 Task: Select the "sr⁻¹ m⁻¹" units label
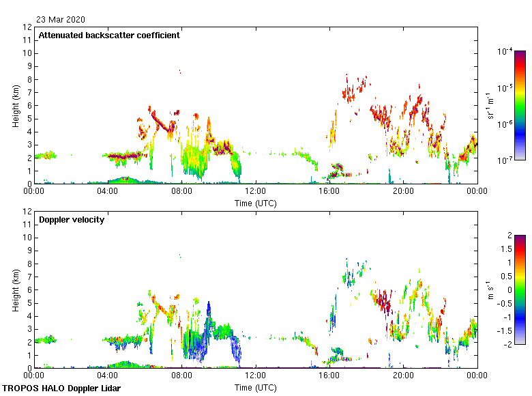pos(491,106)
